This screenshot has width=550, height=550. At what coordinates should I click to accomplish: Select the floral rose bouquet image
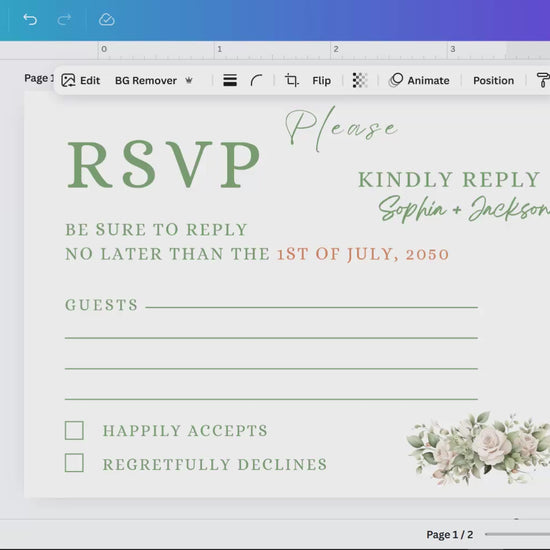pyautogui.click(x=478, y=448)
